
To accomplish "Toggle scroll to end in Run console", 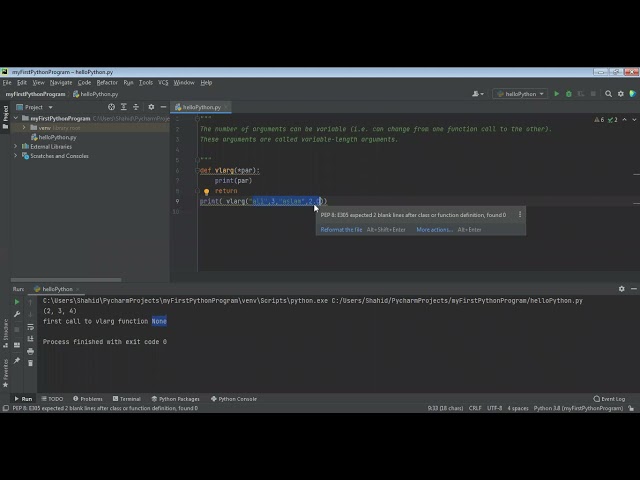I will [31, 339].
